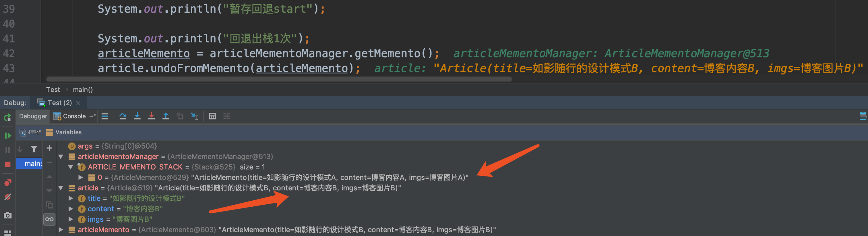Switch to the Debugger tab

click(x=33, y=116)
